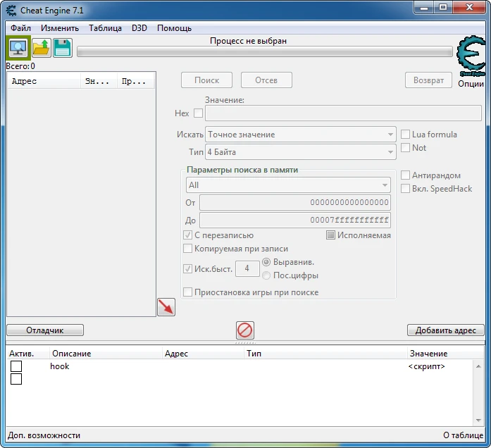Open the Изменить menu
Image resolution: width=491 pixels, height=448 pixels.
(60, 28)
